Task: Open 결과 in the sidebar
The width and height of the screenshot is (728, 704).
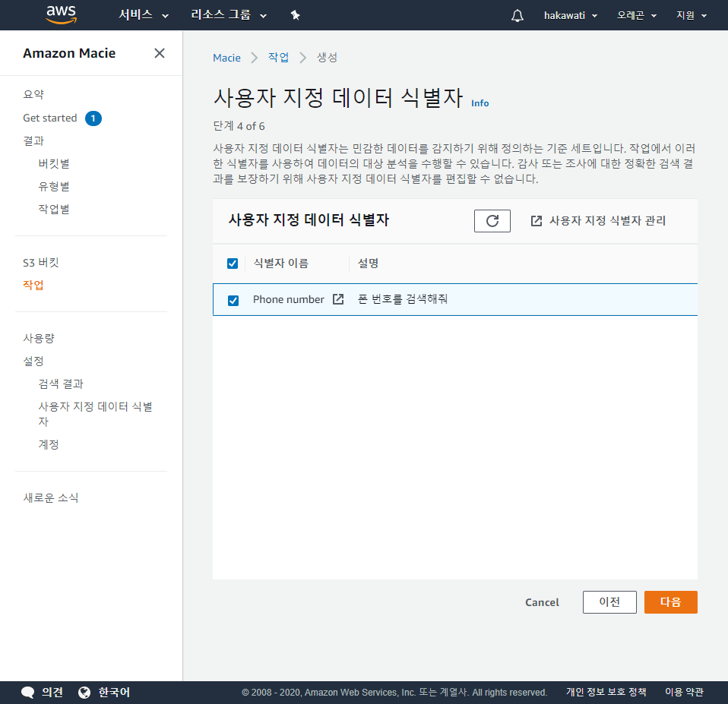Action: pyautogui.click(x=33, y=140)
